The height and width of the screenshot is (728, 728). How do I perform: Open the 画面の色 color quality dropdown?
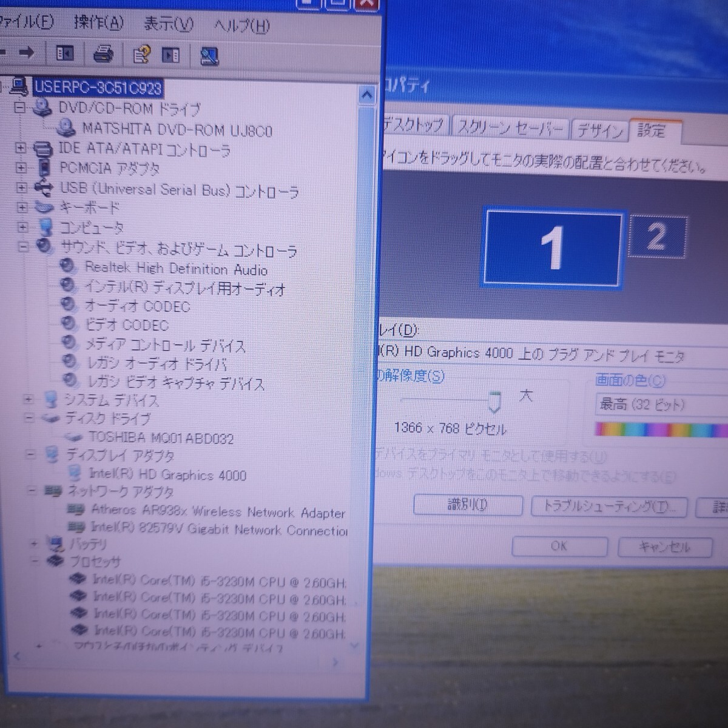pos(661,405)
